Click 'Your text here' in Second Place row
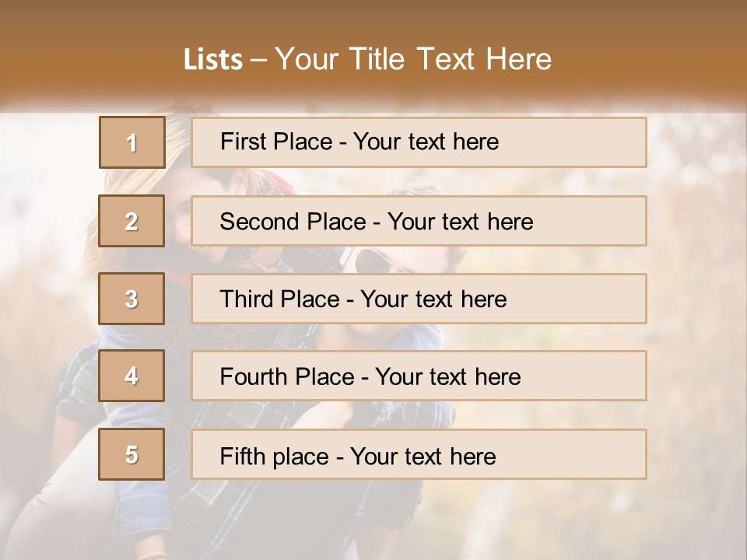The width and height of the screenshot is (747, 560). (x=460, y=222)
